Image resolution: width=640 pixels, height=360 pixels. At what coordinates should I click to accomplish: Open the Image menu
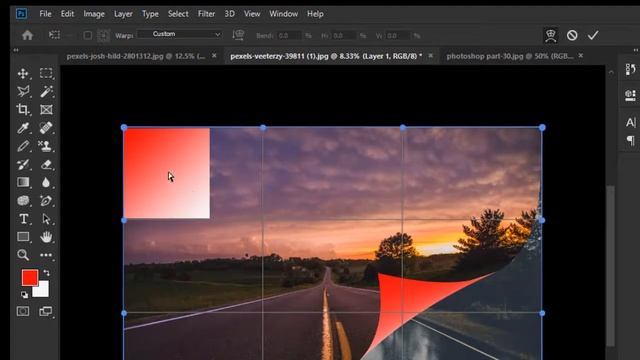pyautogui.click(x=94, y=14)
